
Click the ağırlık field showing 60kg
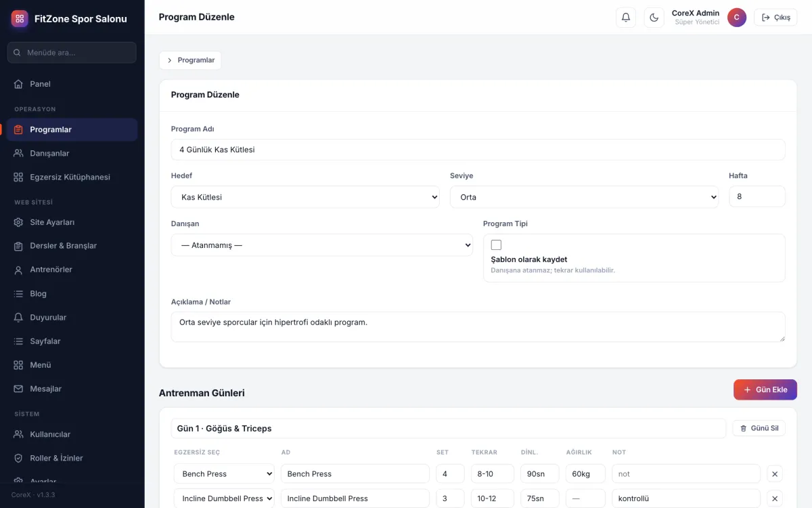(x=585, y=474)
